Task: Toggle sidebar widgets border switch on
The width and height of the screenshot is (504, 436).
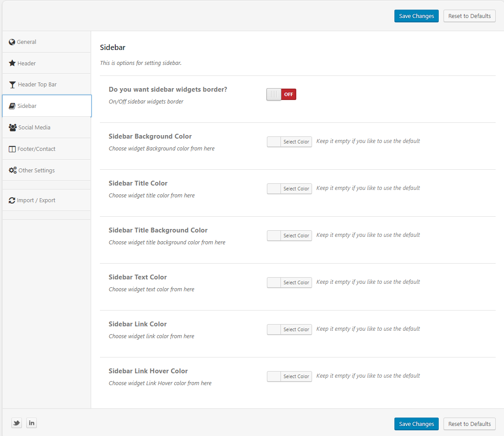Action: point(281,94)
